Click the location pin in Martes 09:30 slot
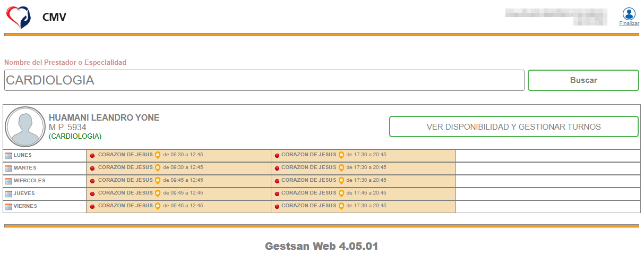Screen dimensions: 644x270 click(x=158, y=167)
